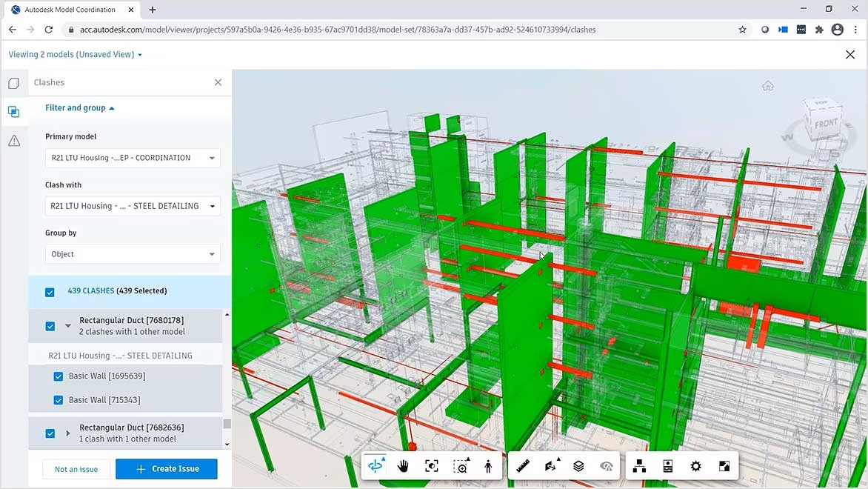Activate First Person walk mode
This screenshot has width=868, height=489.
(488, 465)
